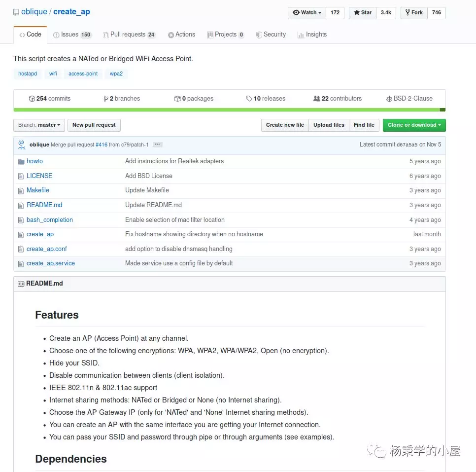Image resolution: width=476 pixels, height=472 pixels.
Task: Click the create_ap file icon
Action: pyautogui.click(x=21, y=235)
